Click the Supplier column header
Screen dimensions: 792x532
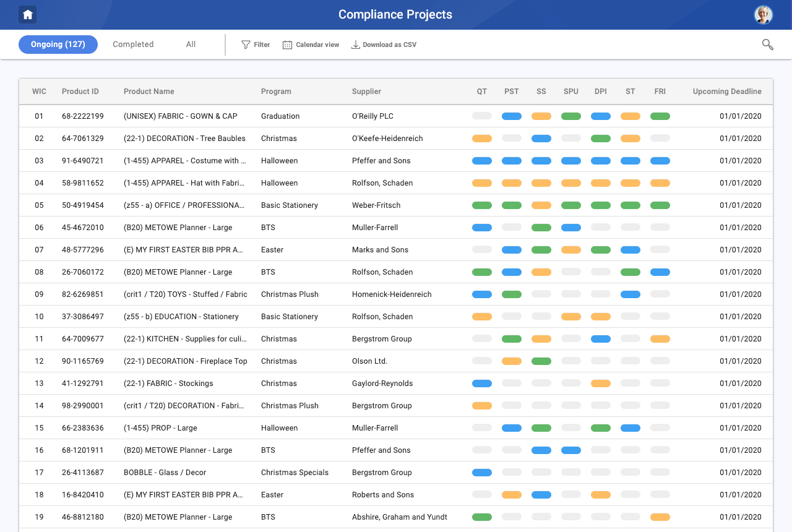(366, 92)
